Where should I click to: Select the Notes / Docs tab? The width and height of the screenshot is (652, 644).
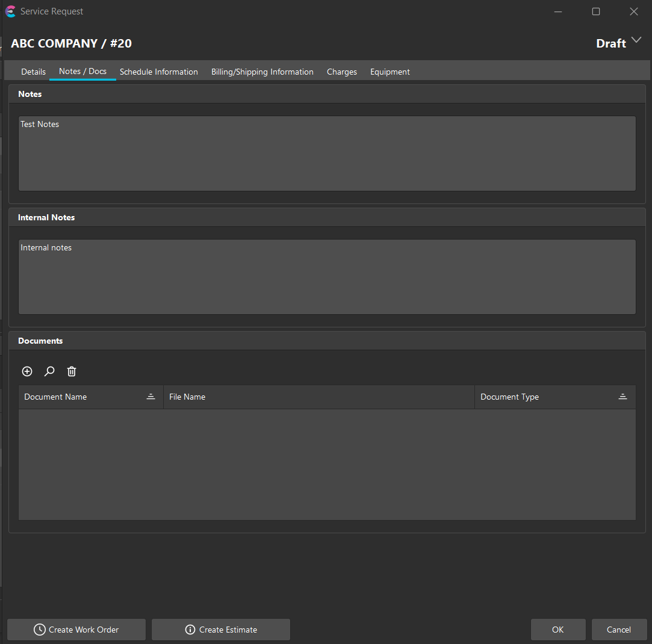(x=82, y=71)
